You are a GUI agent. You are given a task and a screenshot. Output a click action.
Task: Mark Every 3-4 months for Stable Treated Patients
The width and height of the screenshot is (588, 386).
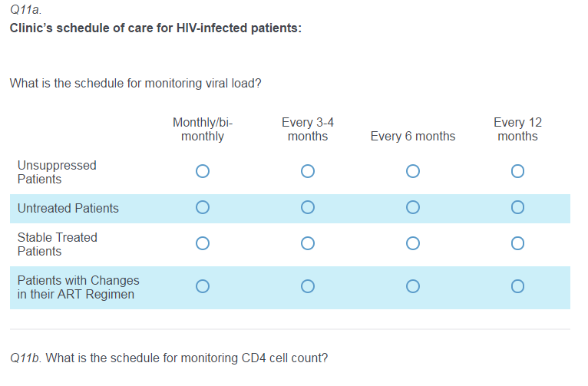[308, 243]
